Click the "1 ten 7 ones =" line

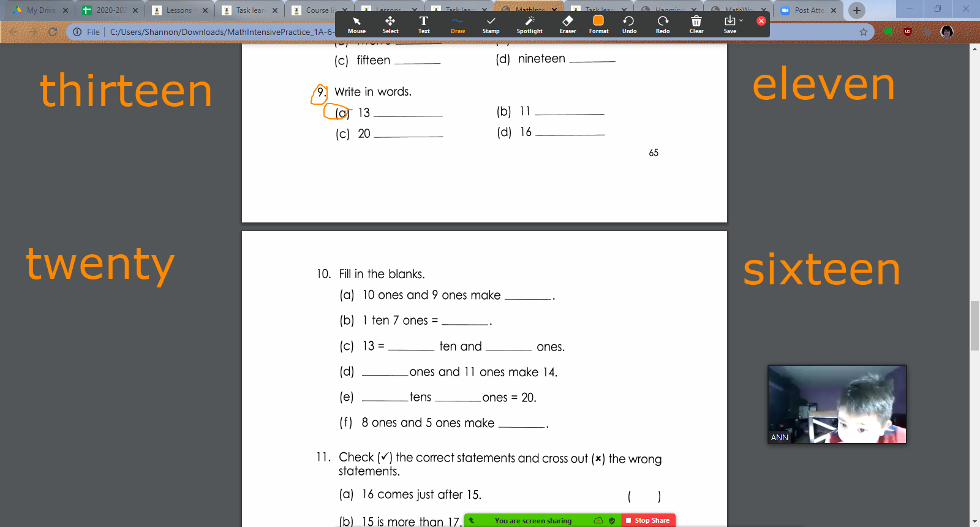click(x=400, y=320)
